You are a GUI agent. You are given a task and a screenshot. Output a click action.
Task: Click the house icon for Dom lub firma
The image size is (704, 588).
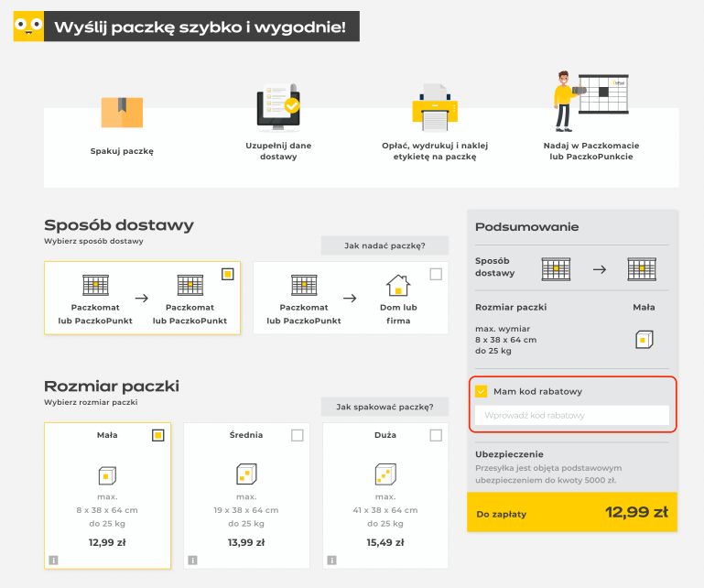398,285
